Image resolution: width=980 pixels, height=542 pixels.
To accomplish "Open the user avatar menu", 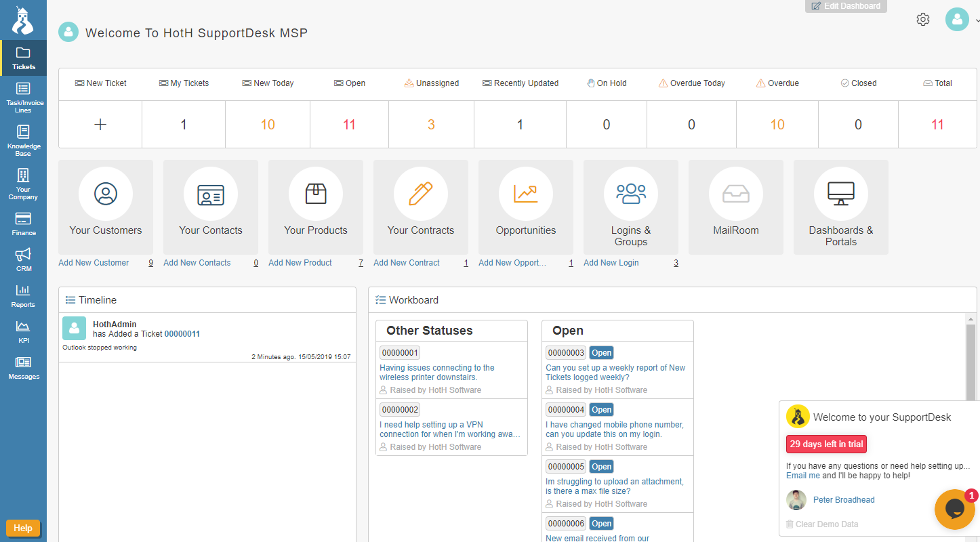I will click(957, 19).
